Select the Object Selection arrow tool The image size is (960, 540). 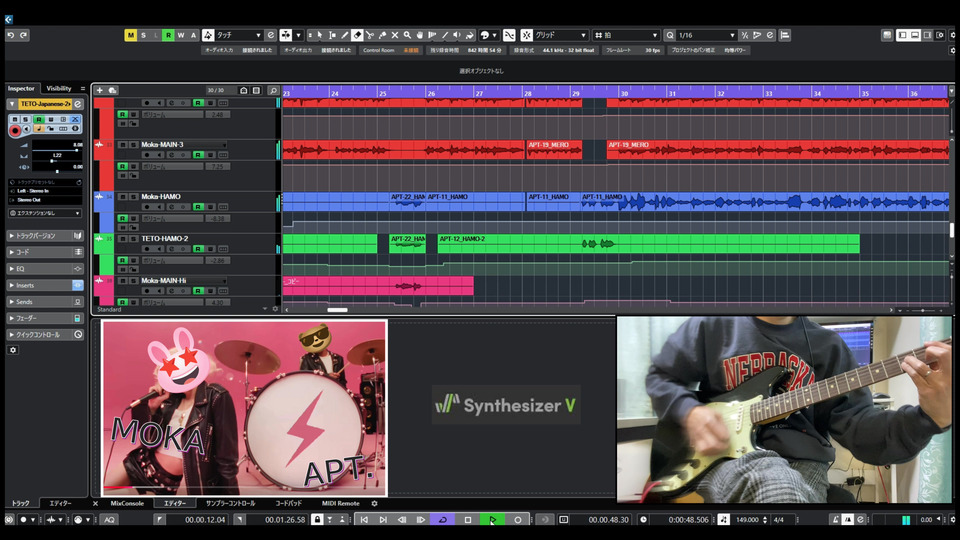320,36
